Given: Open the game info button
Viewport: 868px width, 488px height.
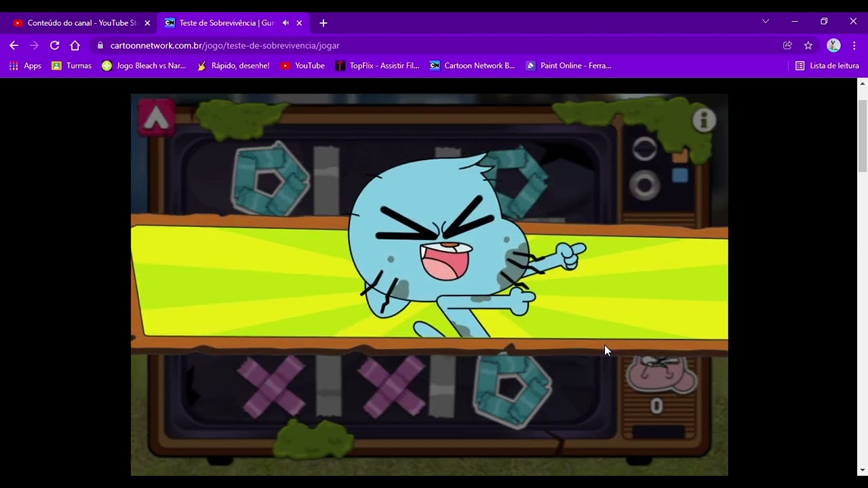Looking at the screenshot, I should coord(704,121).
